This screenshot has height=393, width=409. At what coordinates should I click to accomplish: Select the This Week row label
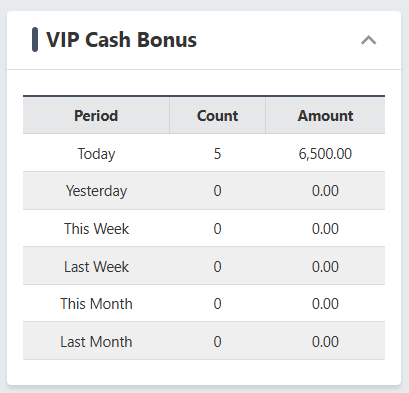pyautogui.click(x=96, y=229)
